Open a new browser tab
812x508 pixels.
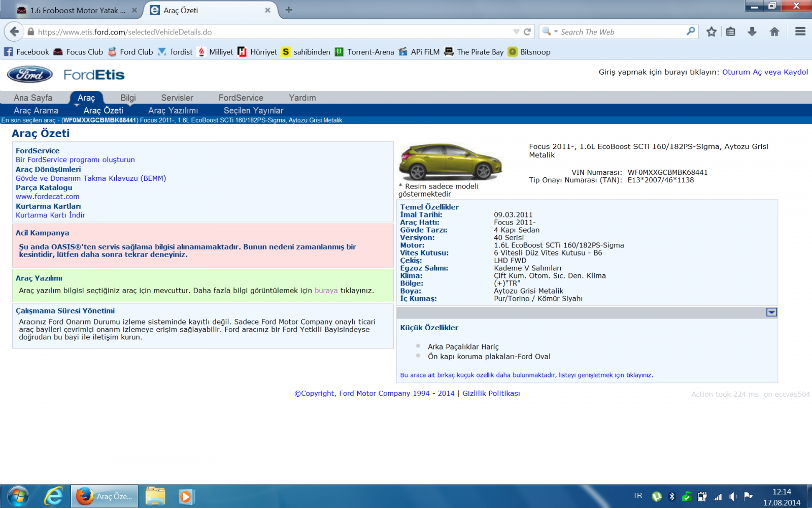(x=289, y=10)
